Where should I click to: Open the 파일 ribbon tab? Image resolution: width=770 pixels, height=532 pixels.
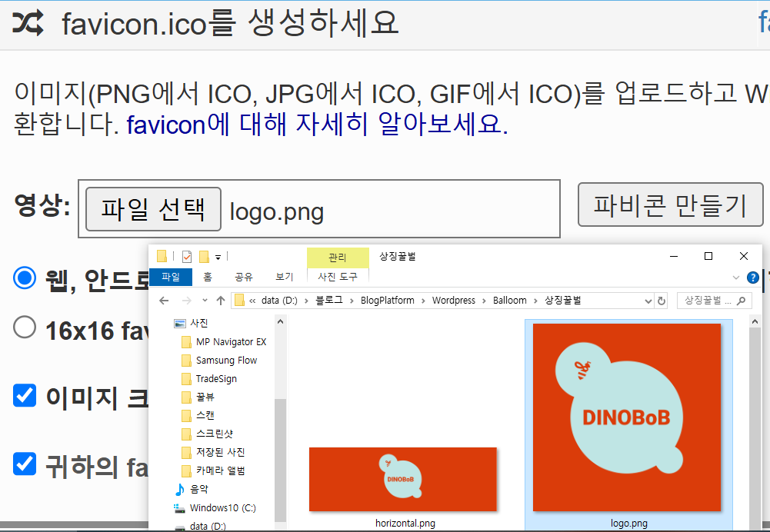[171, 277]
